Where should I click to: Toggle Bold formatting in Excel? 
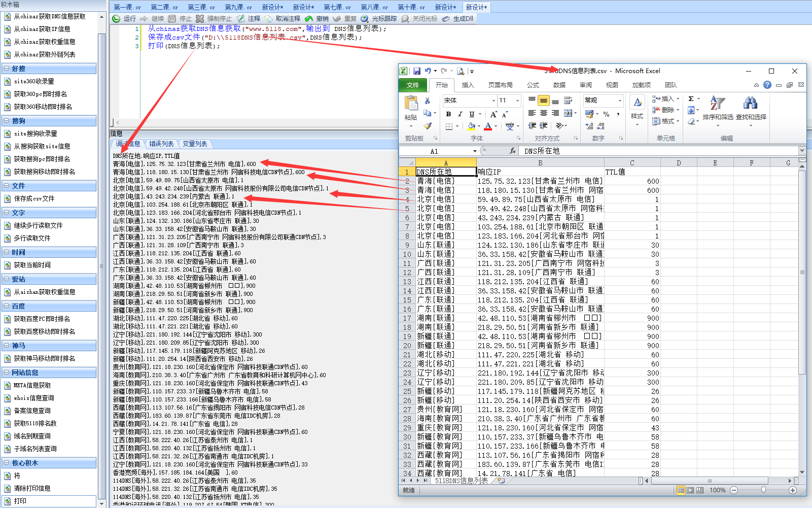point(448,114)
